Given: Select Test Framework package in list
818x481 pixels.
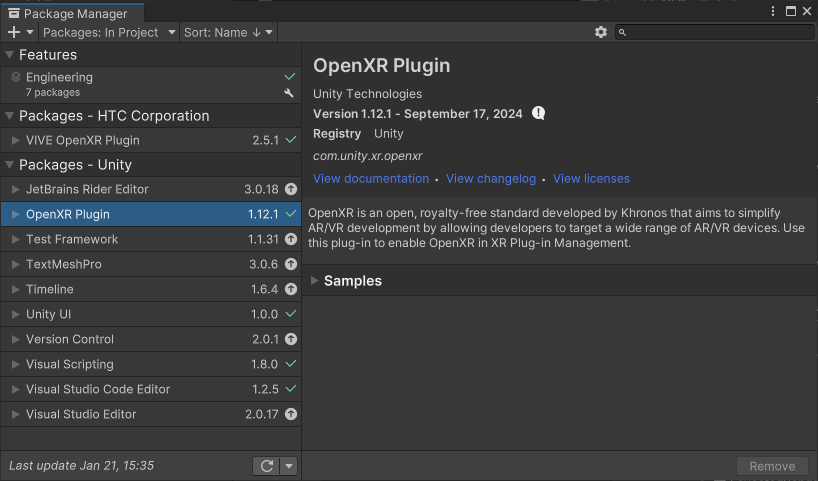Looking at the screenshot, I should [72, 239].
